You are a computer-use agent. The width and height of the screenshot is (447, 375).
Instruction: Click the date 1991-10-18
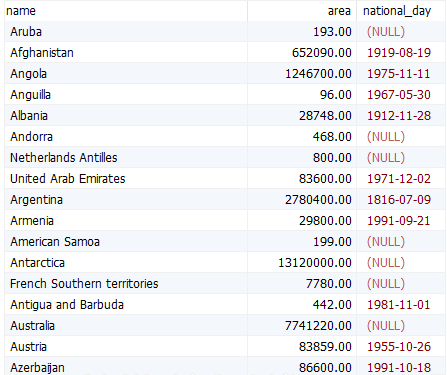[x=399, y=368]
